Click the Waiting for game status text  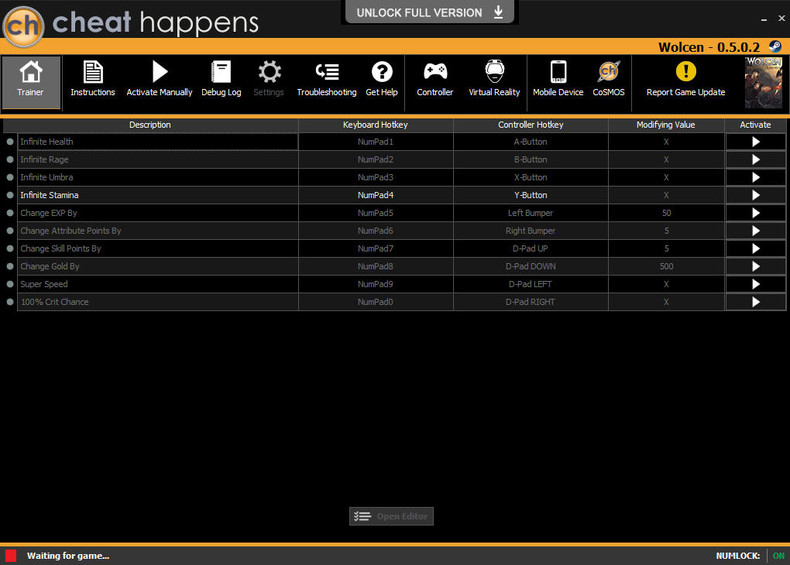coord(68,556)
